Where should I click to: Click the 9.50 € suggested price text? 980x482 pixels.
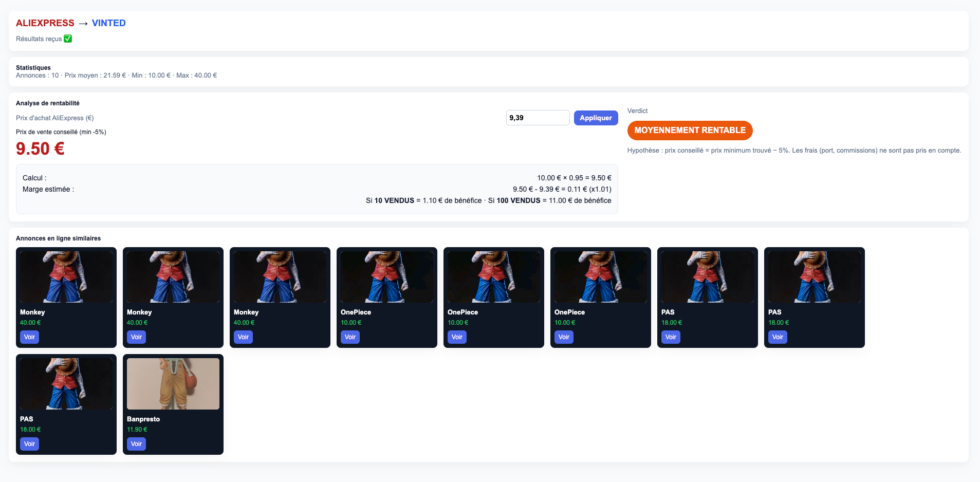click(40, 149)
